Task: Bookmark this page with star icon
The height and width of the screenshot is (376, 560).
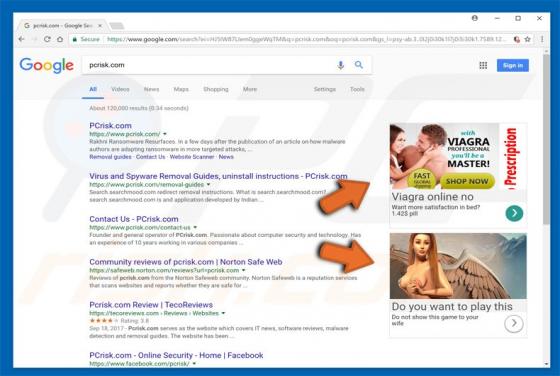Action: [528, 39]
